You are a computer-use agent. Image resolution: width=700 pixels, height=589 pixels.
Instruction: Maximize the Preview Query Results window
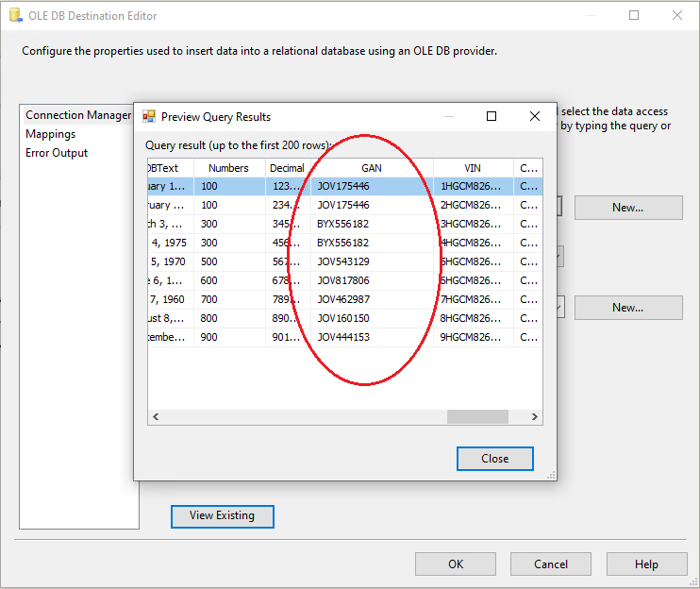pyautogui.click(x=492, y=116)
